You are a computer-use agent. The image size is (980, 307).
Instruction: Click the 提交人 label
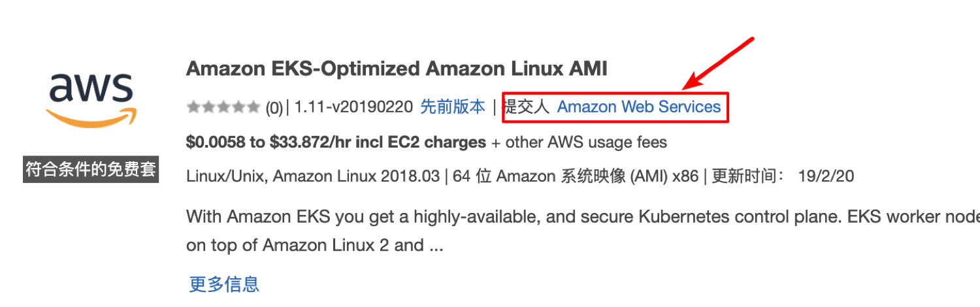coord(527,107)
